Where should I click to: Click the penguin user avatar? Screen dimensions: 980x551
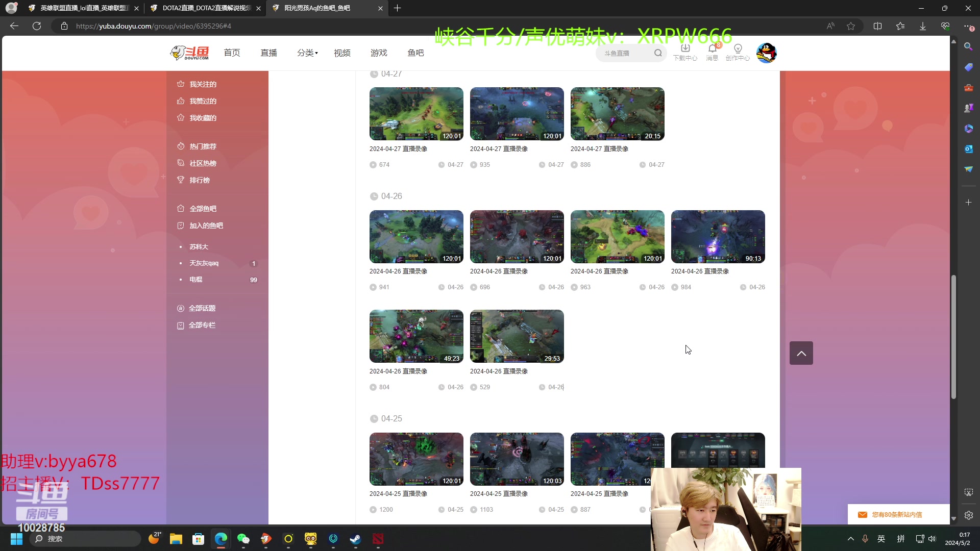[x=766, y=53]
